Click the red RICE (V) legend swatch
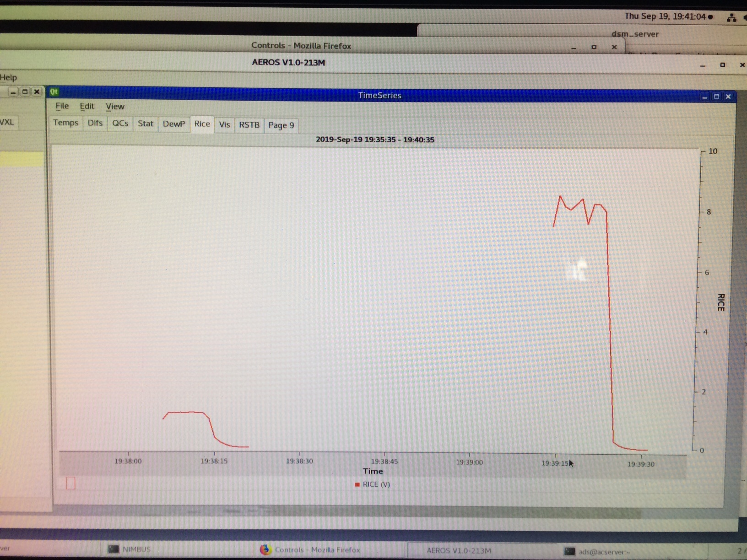 [x=357, y=485]
